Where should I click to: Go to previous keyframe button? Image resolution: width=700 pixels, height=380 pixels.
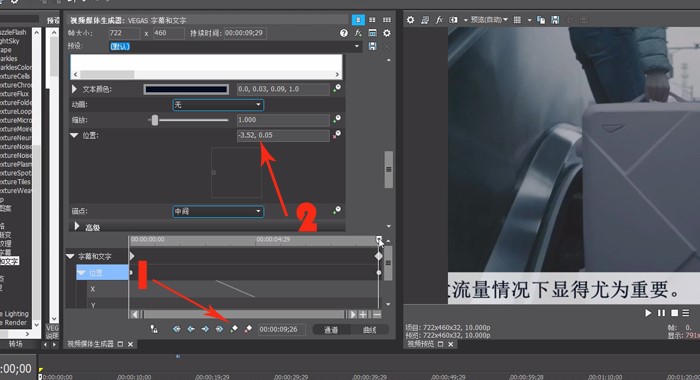(x=191, y=329)
